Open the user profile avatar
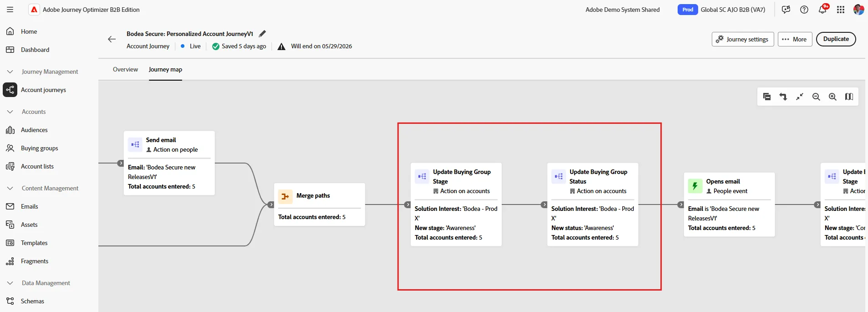868x312 pixels. click(859, 10)
